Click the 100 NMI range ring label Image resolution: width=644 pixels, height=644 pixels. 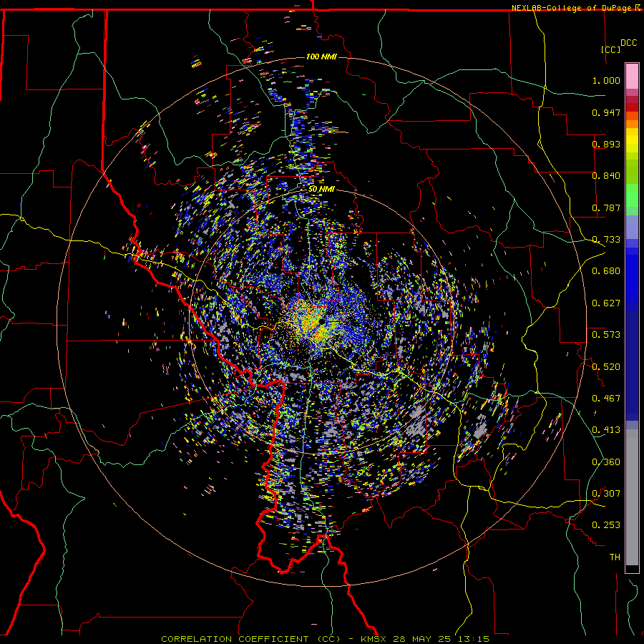pos(321,57)
